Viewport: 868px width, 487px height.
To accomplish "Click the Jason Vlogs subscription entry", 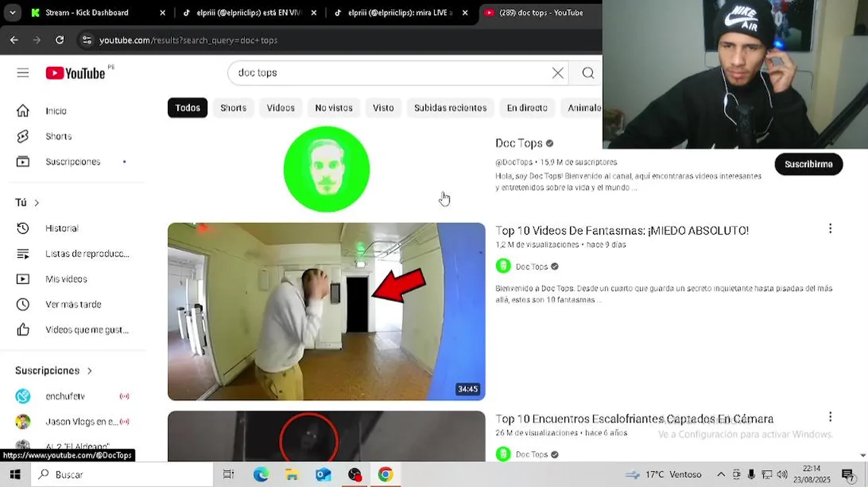I will click(73, 421).
